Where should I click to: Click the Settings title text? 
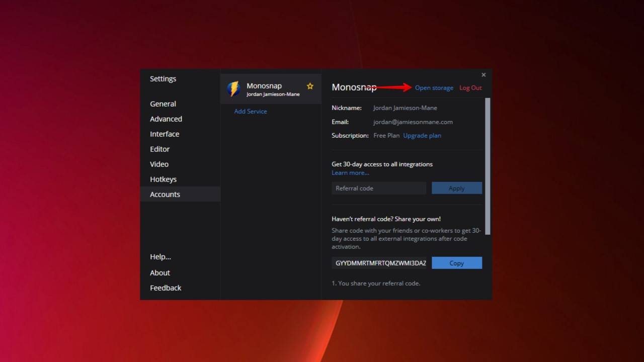click(x=163, y=79)
